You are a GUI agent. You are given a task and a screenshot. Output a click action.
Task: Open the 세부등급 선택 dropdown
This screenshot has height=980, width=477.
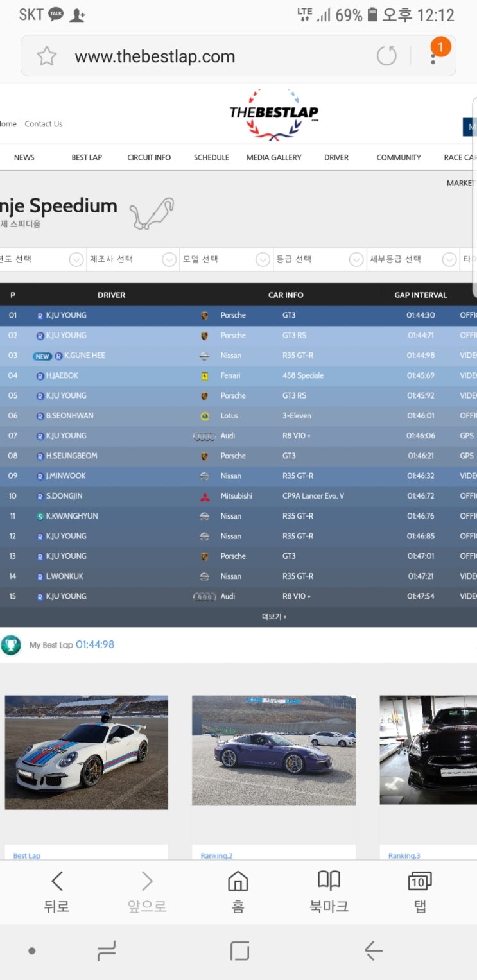pos(413,259)
